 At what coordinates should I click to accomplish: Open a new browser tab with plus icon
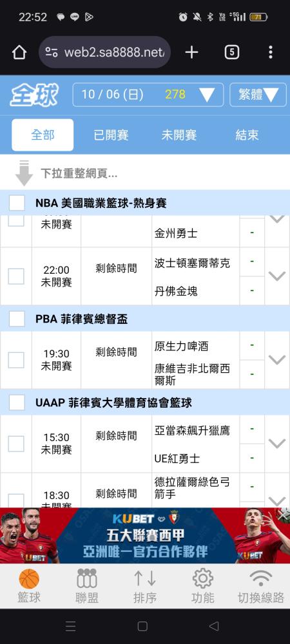pos(191,52)
